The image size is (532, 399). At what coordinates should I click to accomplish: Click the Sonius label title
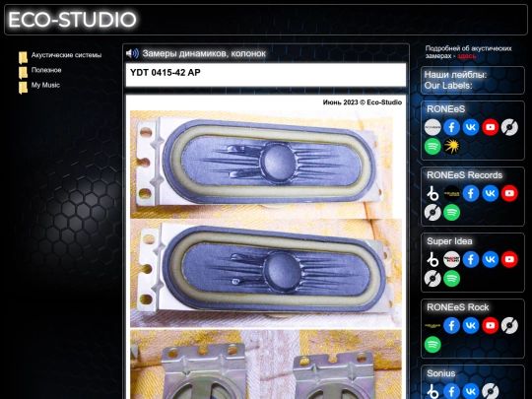(x=440, y=373)
